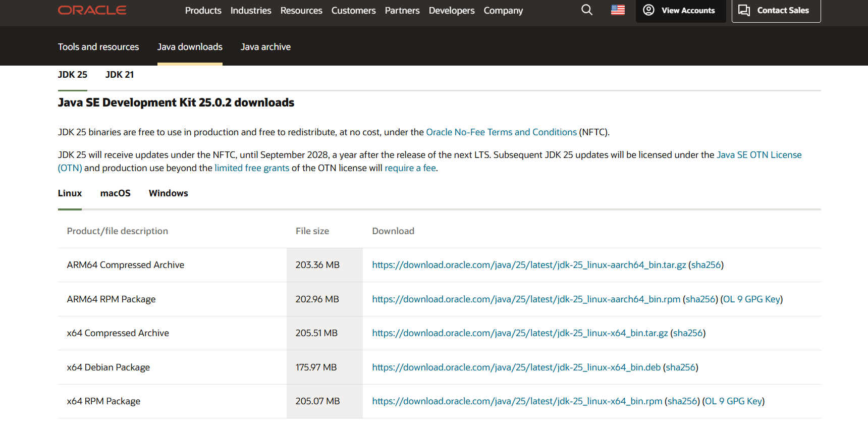Viewport: 868px width, 429px height.
Task: Click the File size column header
Action: pyautogui.click(x=312, y=231)
